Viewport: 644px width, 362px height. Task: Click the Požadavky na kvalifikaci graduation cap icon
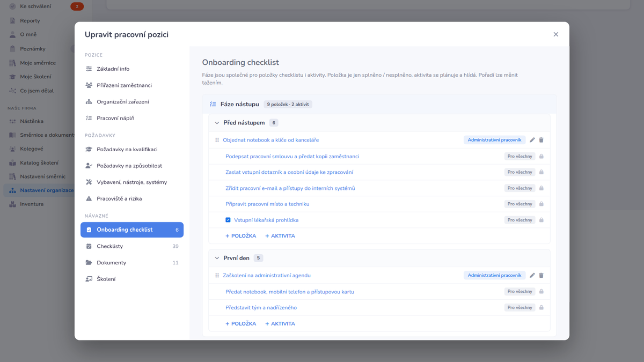(x=89, y=149)
